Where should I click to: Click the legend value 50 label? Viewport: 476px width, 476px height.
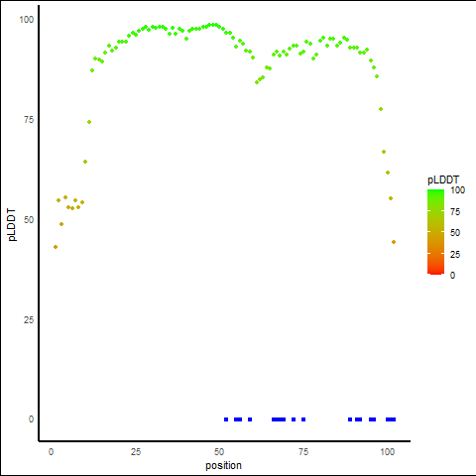click(455, 233)
